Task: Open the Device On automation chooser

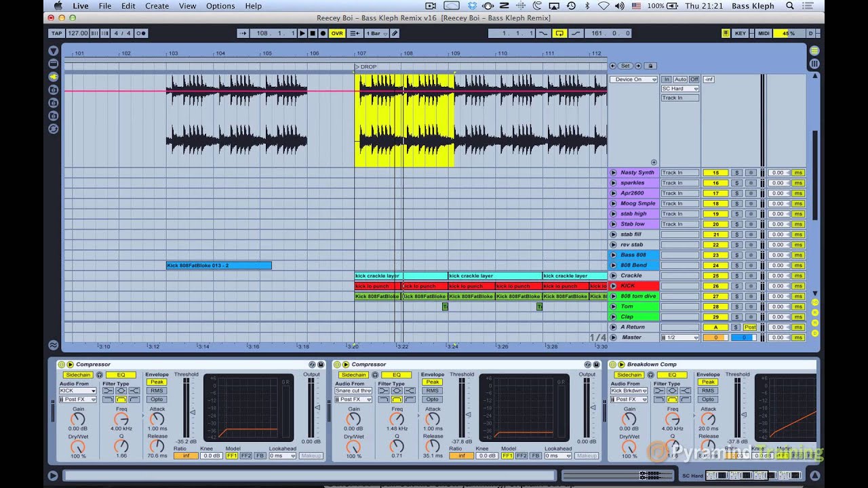Action: point(633,79)
